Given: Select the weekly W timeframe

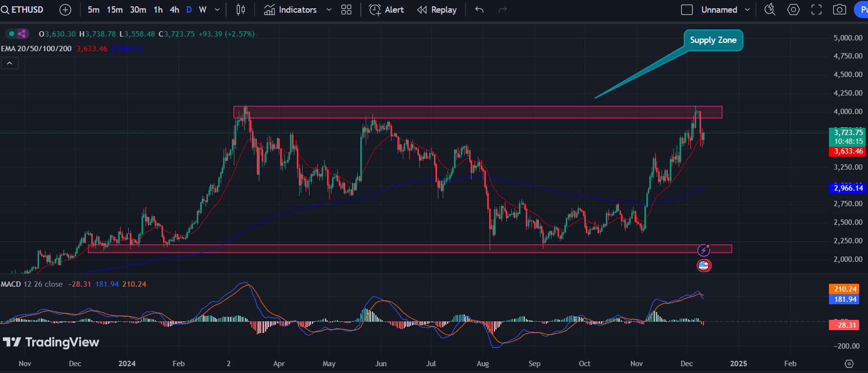Looking at the screenshot, I should [x=203, y=10].
